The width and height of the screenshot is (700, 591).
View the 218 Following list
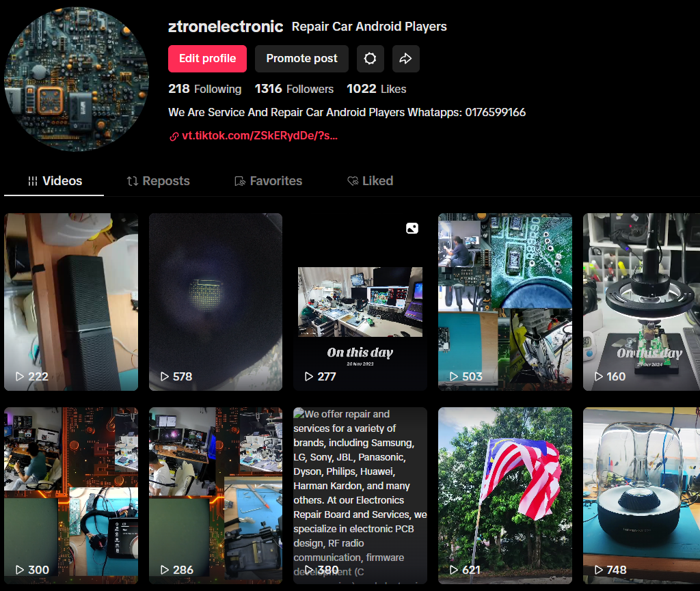click(204, 89)
